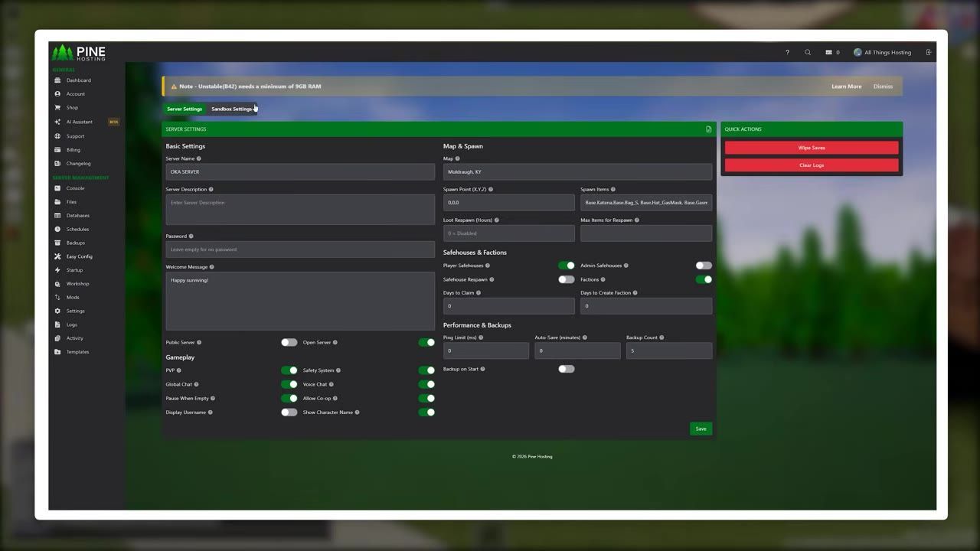Open the Schedules clock icon
This screenshot has width=980, height=551.
pyautogui.click(x=57, y=230)
